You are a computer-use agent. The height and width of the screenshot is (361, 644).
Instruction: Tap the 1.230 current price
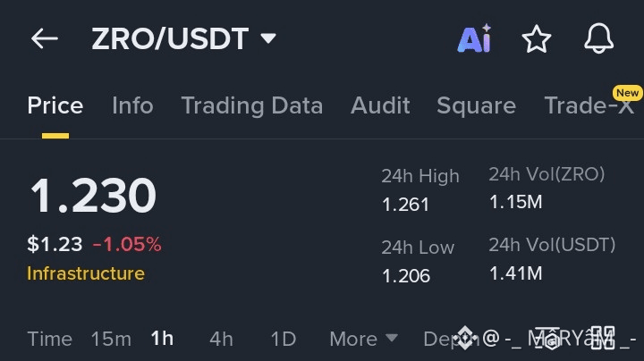[93, 196]
